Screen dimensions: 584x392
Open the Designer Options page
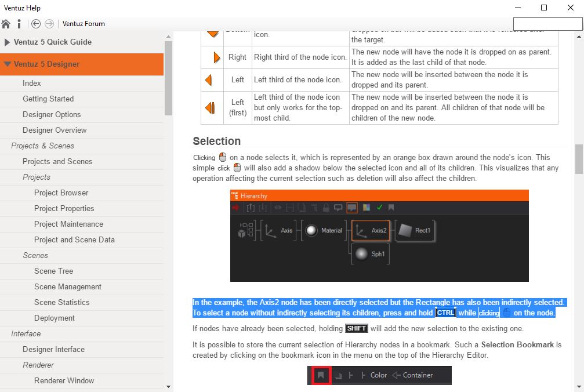pyautogui.click(x=52, y=114)
